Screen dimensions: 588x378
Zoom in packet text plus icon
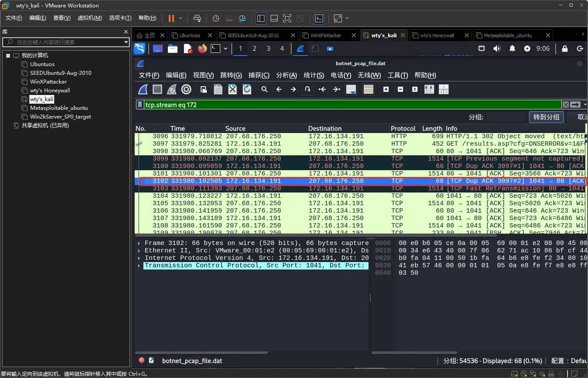(386, 89)
